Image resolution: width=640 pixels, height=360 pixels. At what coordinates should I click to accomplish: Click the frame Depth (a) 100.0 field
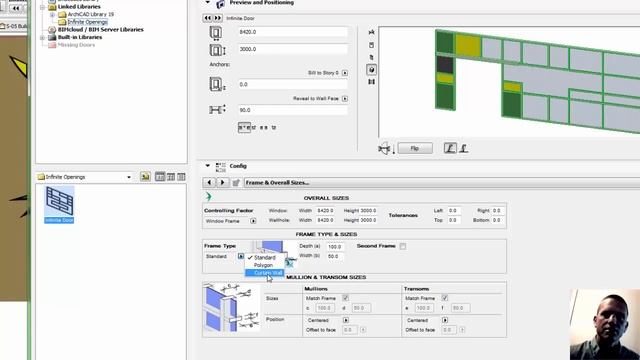tap(335, 247)
